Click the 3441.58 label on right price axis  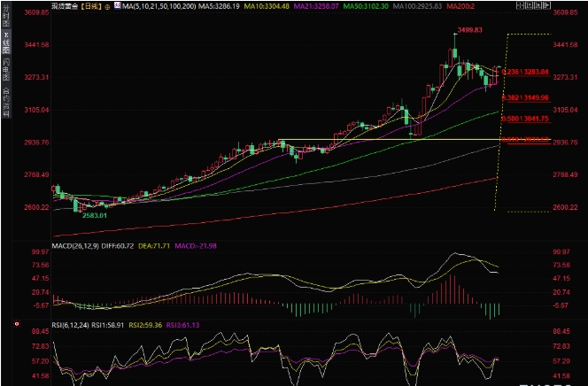pyautogui.click(x=565, y=45)
